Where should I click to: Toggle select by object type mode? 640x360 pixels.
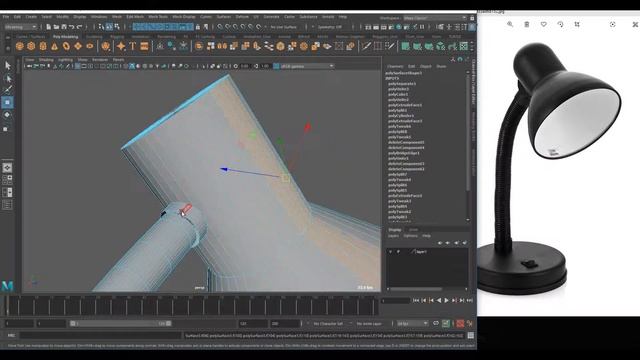pyautogui.click(x=109, y=27)
